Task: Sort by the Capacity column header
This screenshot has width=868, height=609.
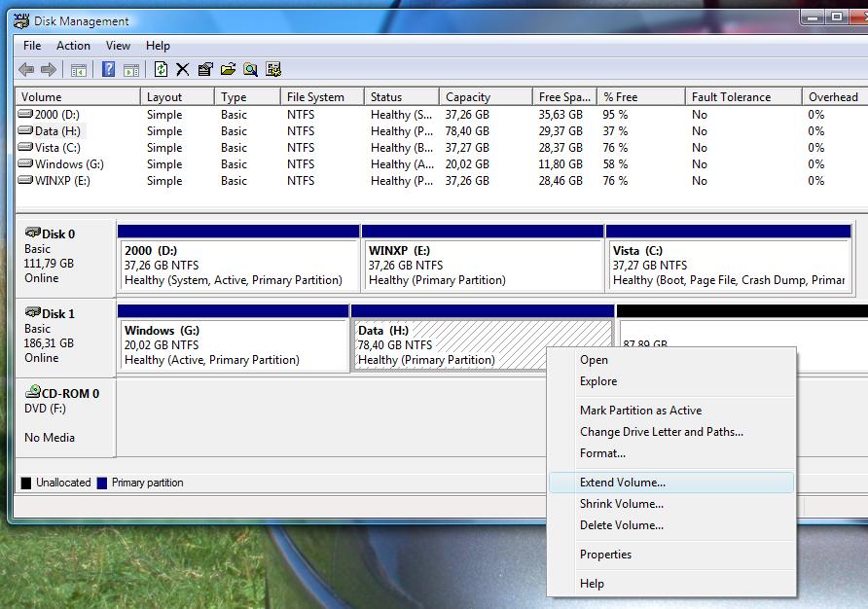Action: (486, 97)
